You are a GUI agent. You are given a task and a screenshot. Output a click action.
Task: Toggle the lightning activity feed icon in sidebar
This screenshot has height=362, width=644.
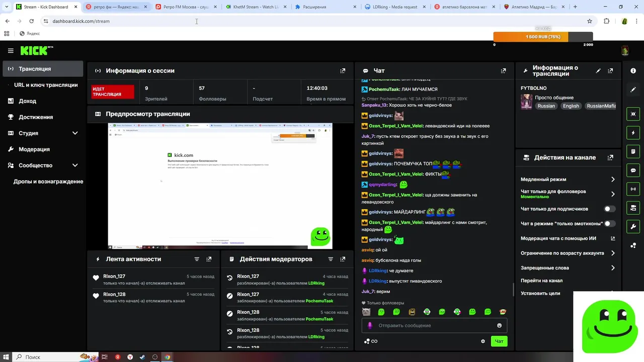coord(633,133)
